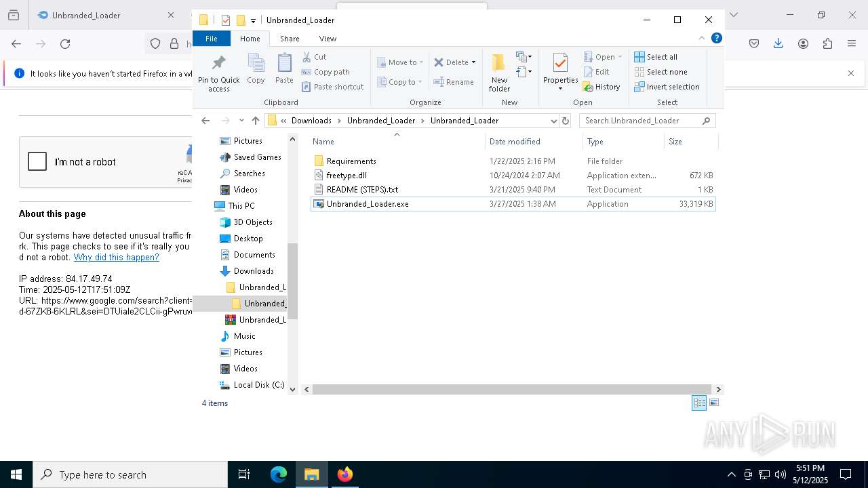The width and height of the screenshot is (868, 488).
Task: Sort by the Date modified column
Action: coord(534,142)
